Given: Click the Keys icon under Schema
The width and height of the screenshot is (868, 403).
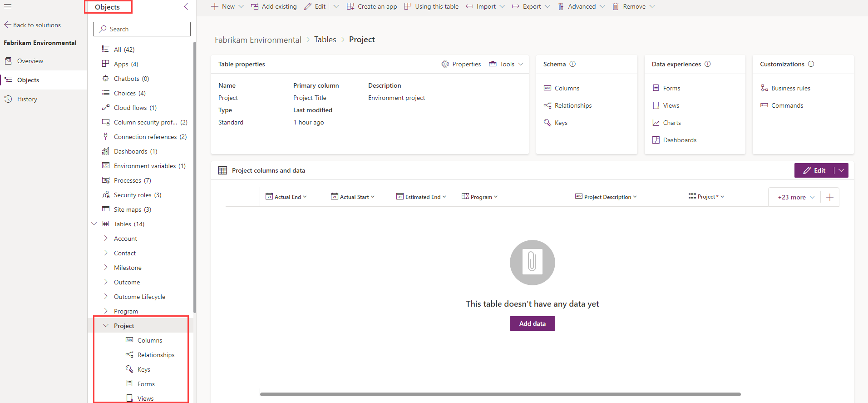Looking at the screenshot, I should [547, 123].
